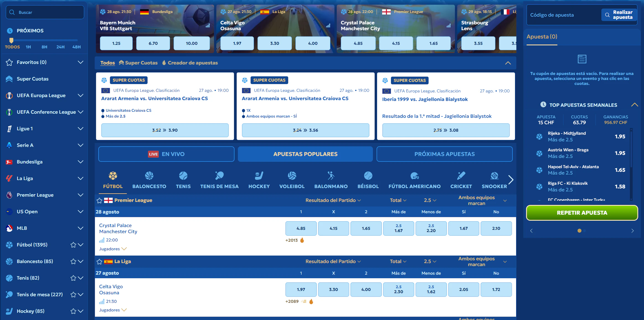Toggle favorite star for Hockey (85)
Image resolution: width=644 pixels, height=320 pixels.
(x=73, y=311)
